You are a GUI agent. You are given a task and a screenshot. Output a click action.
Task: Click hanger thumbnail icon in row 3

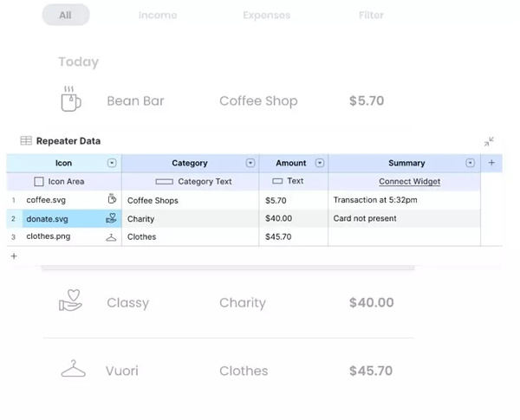[x=111, y=236]
